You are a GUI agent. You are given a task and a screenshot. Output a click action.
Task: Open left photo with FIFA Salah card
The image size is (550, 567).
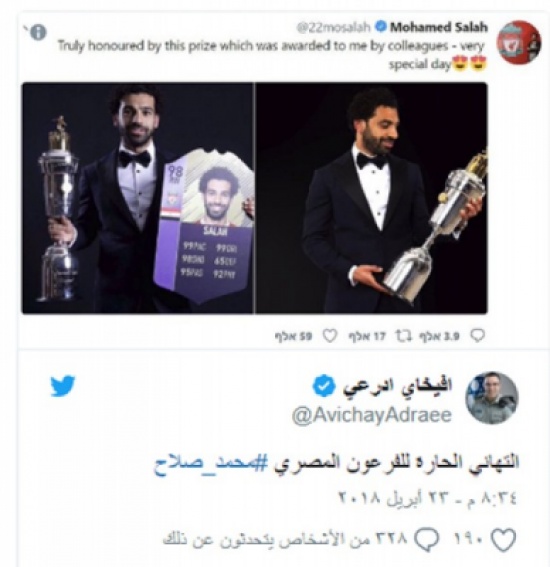pos(138,198)
